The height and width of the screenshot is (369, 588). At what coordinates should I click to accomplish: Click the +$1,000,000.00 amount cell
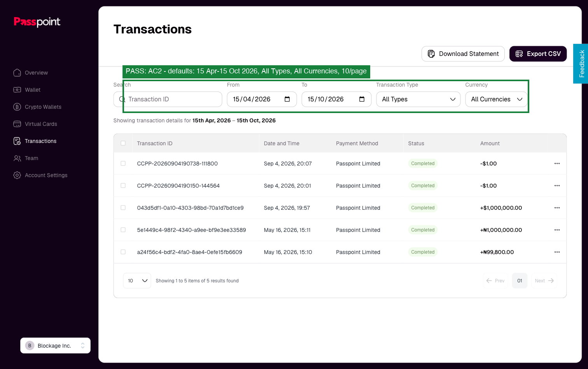click(501, 208)
